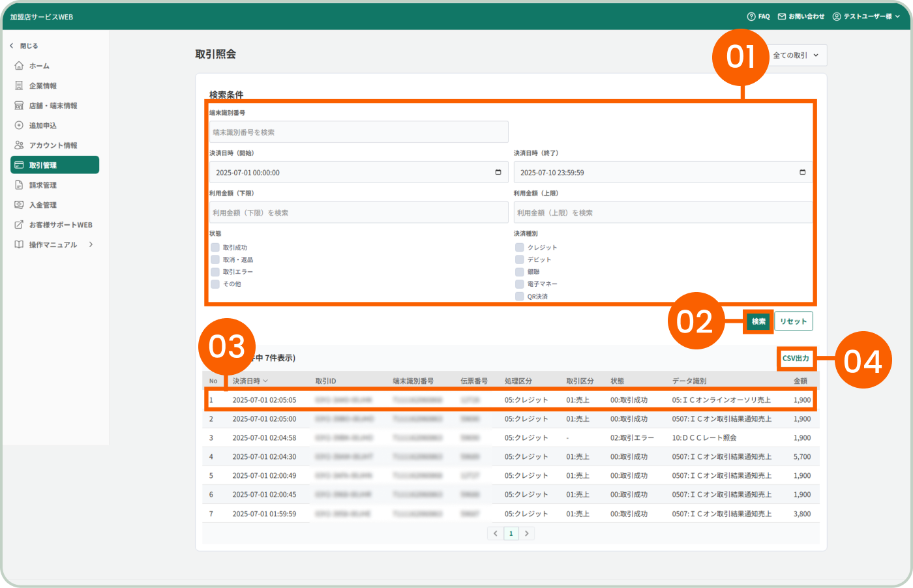Screen dimensions: 913x588
Task: Click the CSV出力 export button
Action: [x=796, y=359]
